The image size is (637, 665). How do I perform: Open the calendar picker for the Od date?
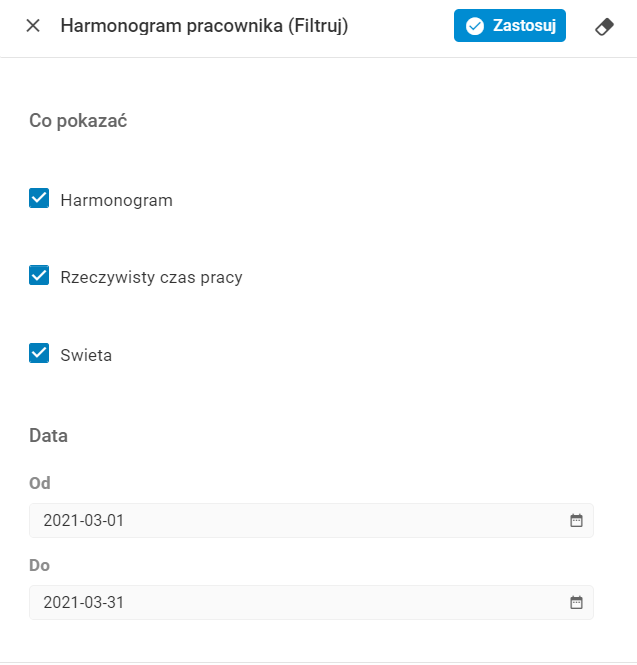pyautogui.click(x=576, y=520)
